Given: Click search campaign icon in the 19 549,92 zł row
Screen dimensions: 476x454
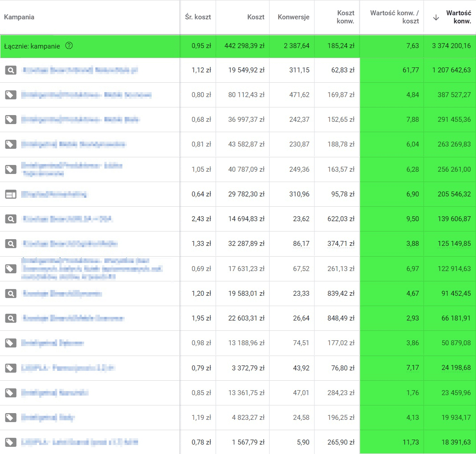Looking at the screenshot, I should (x=11, y=71).
